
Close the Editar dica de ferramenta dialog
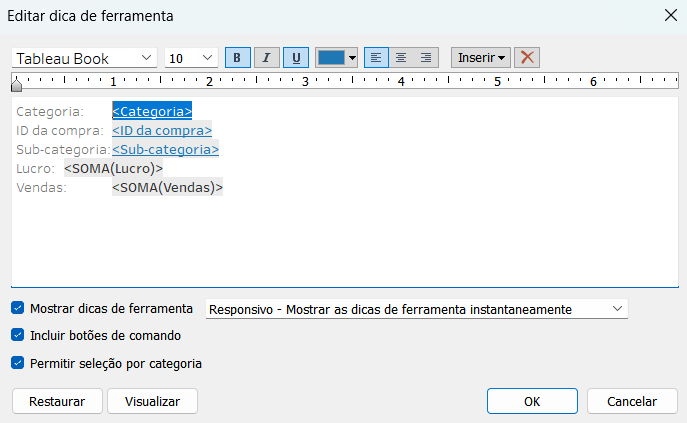tap(669, 15)
